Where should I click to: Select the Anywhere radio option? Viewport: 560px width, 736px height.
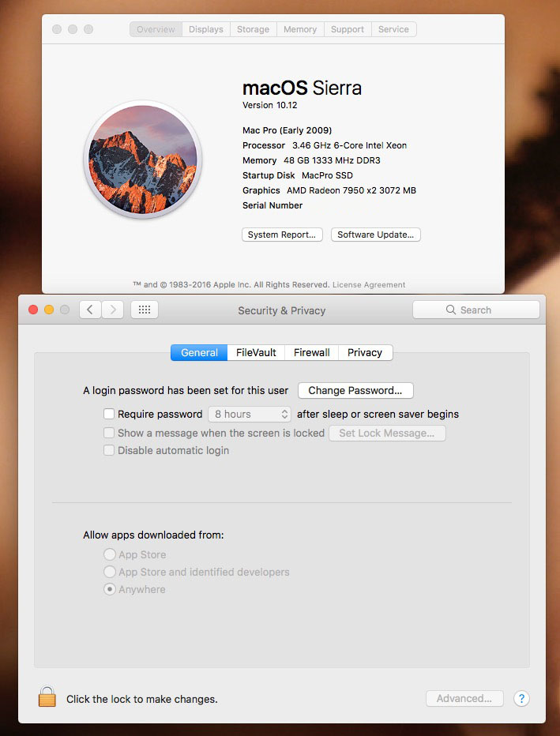coord(109,589)
